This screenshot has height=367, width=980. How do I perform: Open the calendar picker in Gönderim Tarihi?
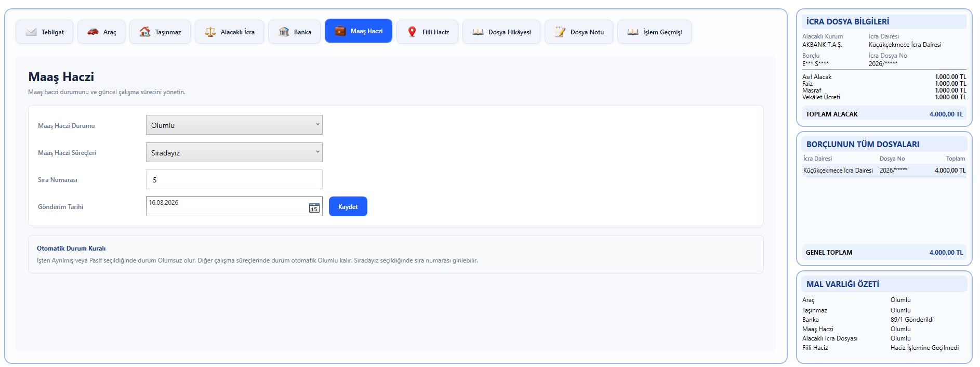click(314, 208)
